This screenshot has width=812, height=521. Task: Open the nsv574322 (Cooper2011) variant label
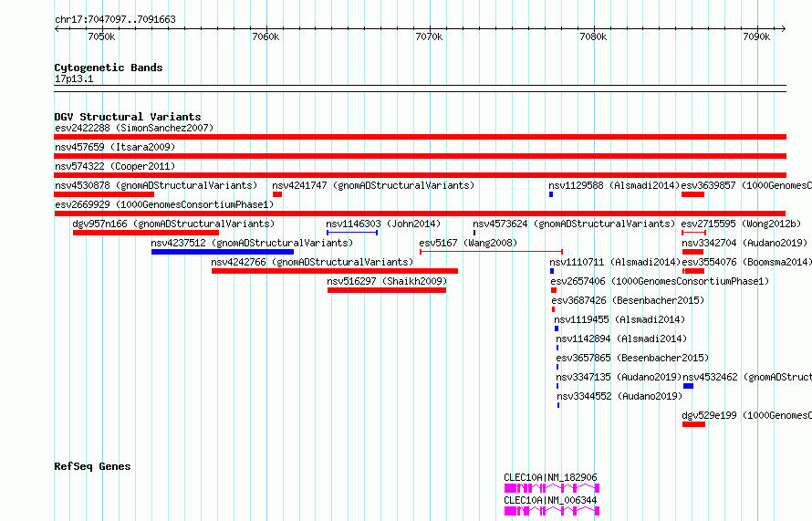click(x=115, y=166)
